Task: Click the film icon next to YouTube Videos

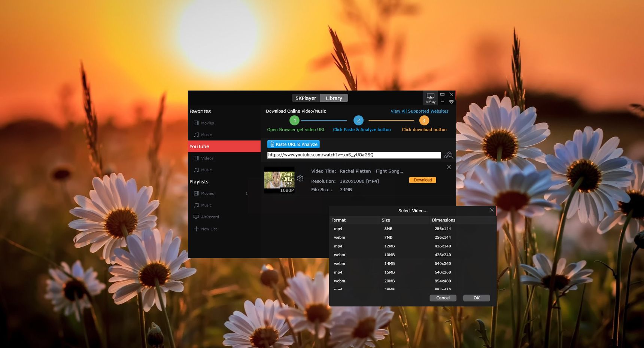Action: pos(196,158)
